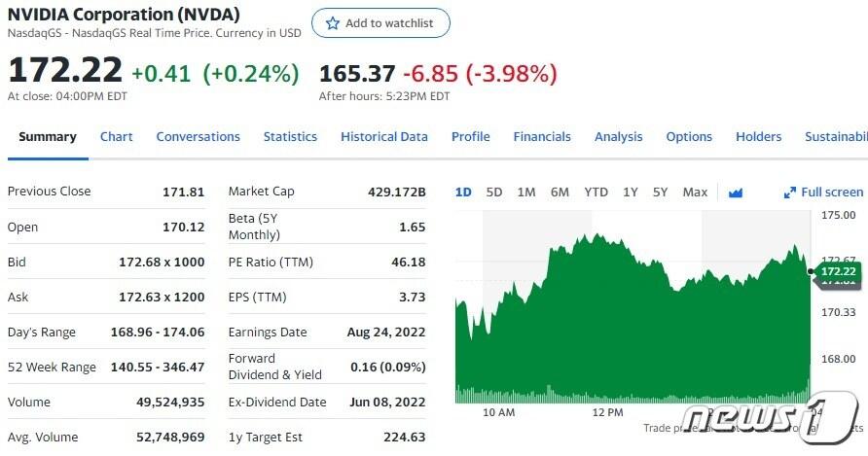Set chart range to YTD
This screenshot has height=456, width=868.
596,193
